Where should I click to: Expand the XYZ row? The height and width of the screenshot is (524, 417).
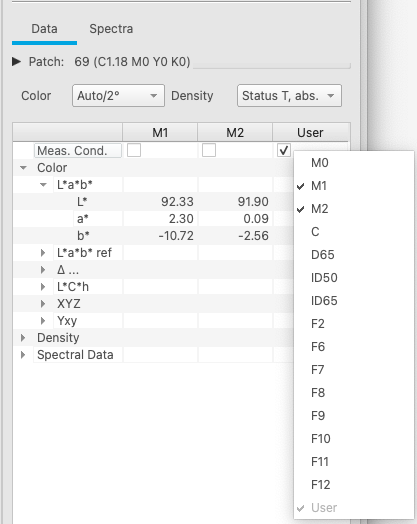click(43, 304)
